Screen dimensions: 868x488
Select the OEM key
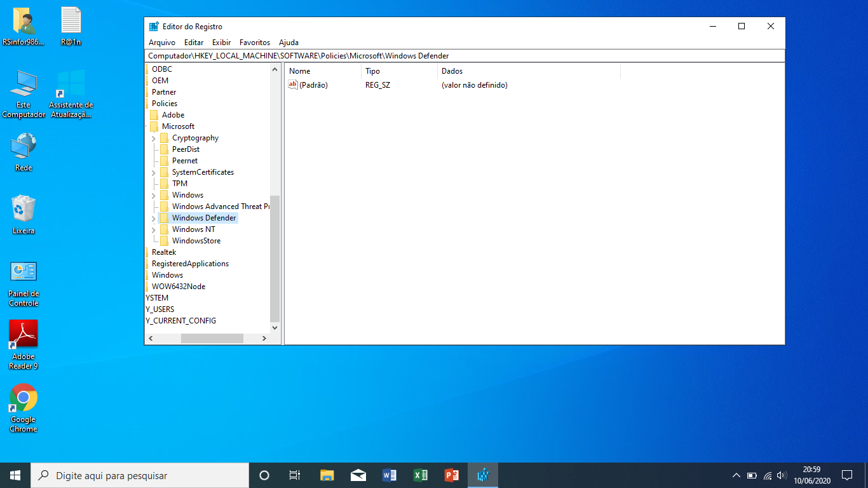pyautogui.click(x=160, y=81)
